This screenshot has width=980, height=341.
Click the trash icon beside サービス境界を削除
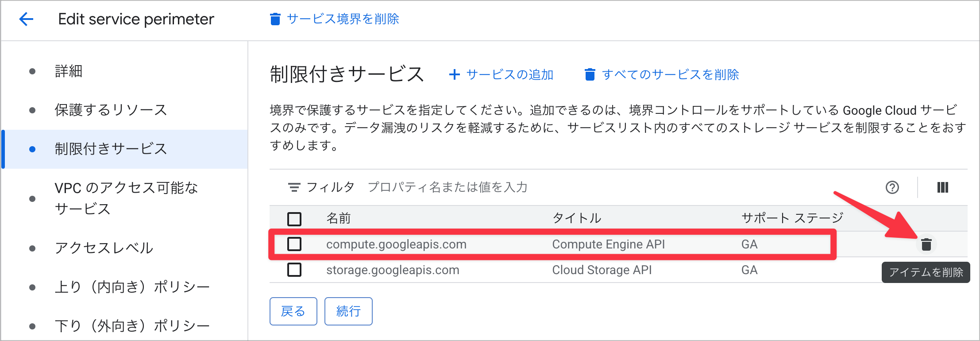pos(275,19)
